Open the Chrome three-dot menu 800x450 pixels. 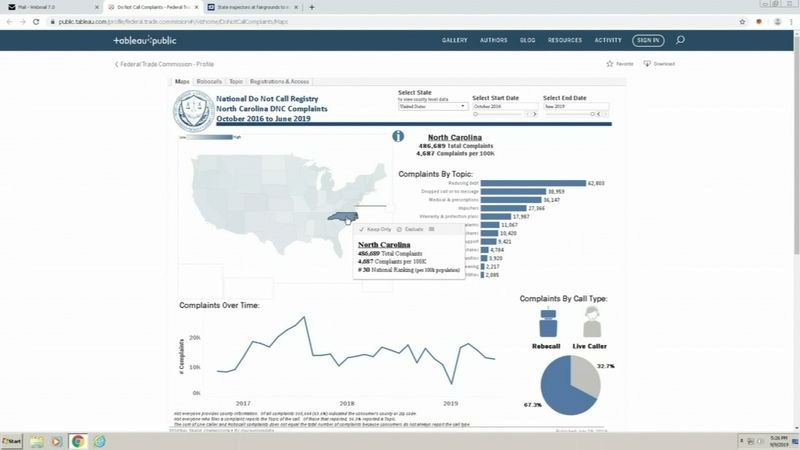click(791, 21)
